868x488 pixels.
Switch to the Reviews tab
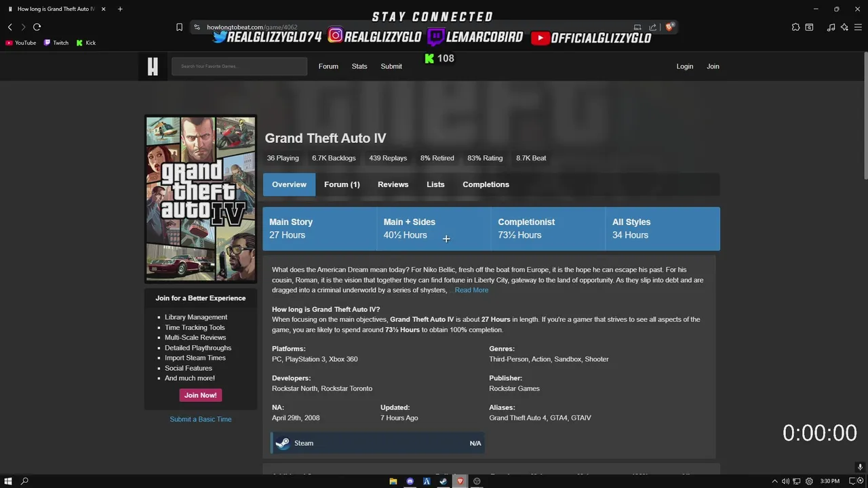(x=393, y=184)
